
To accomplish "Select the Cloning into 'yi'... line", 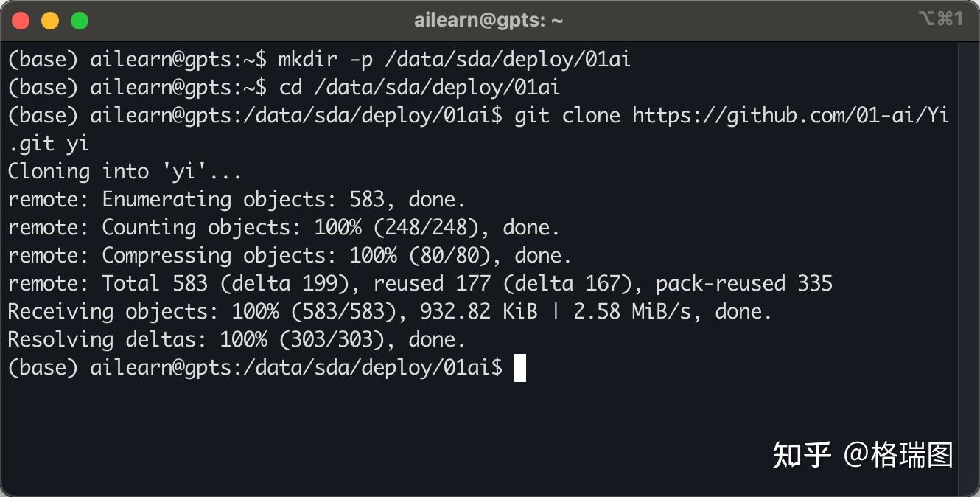I will (x=125, y=172).
